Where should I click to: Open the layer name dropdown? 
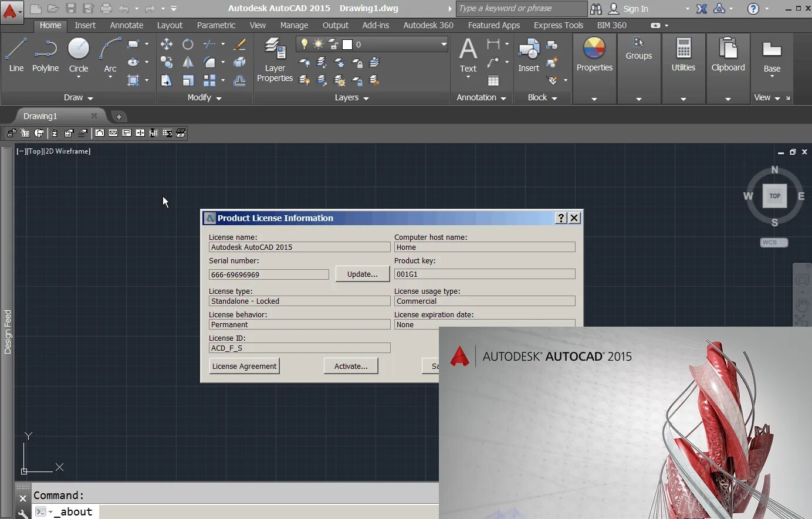pyautogui.click(x=444, y=44)
